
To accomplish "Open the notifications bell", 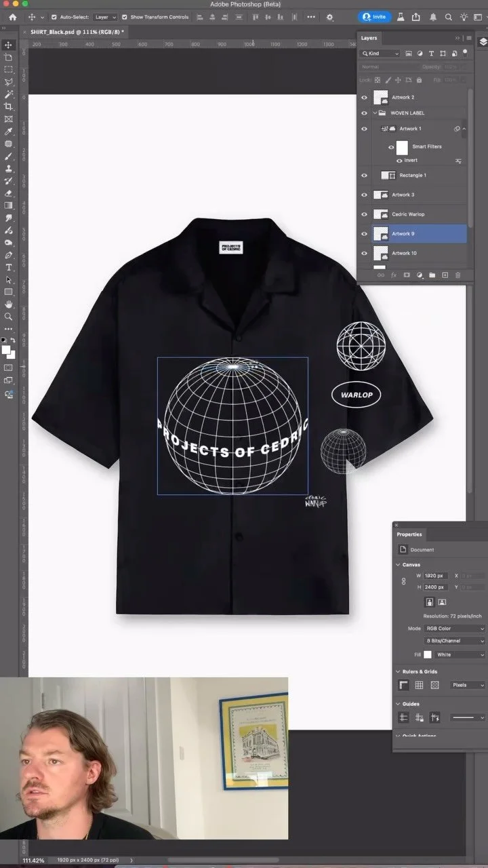I will (433, 17).
